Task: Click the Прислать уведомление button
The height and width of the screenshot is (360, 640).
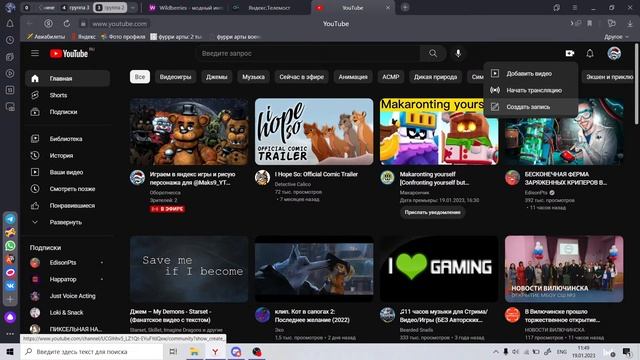Action: (432, 212)
